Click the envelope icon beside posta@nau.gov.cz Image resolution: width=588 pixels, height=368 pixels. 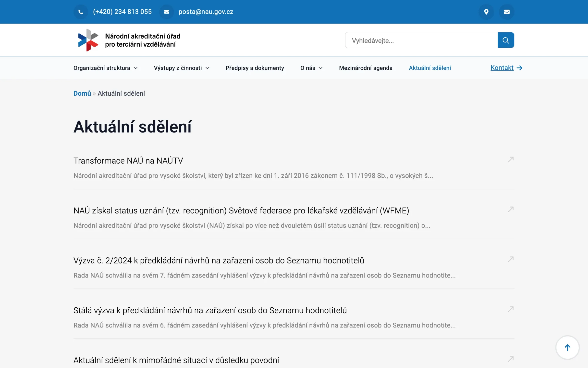tap(166, 12)
